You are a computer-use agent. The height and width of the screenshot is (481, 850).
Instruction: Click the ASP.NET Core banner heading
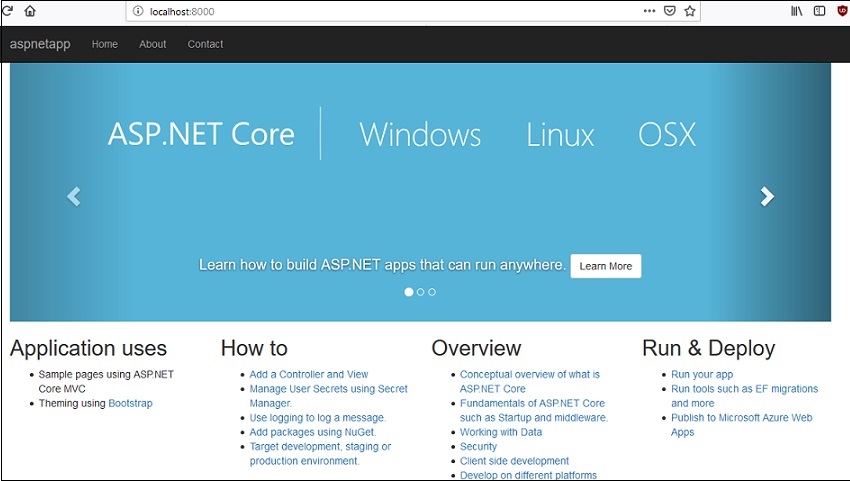(201, 134)
